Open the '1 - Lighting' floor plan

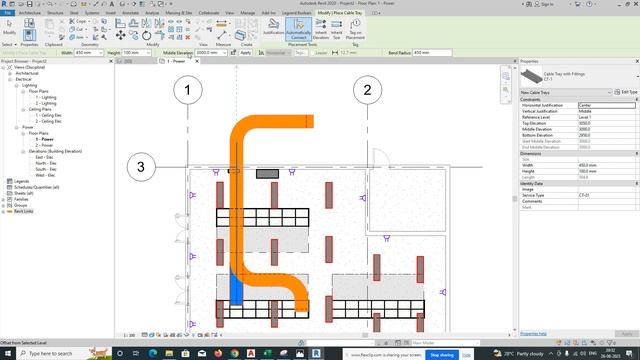(46, 98)
